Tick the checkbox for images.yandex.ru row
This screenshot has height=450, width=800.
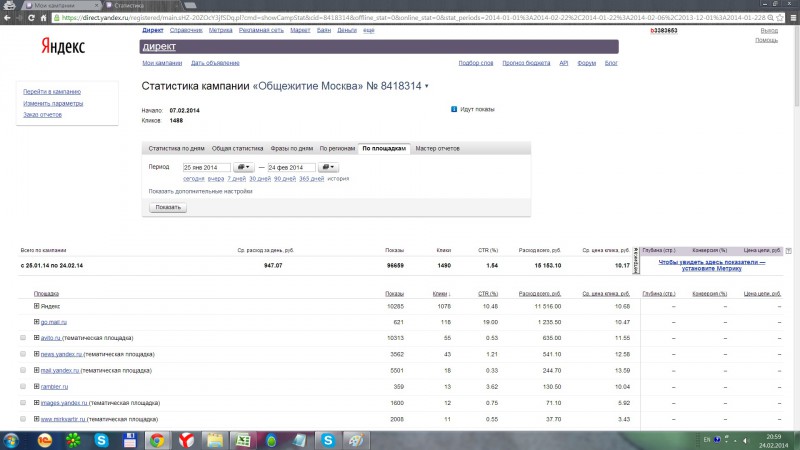pyautogui.click(x=23, y=403)
